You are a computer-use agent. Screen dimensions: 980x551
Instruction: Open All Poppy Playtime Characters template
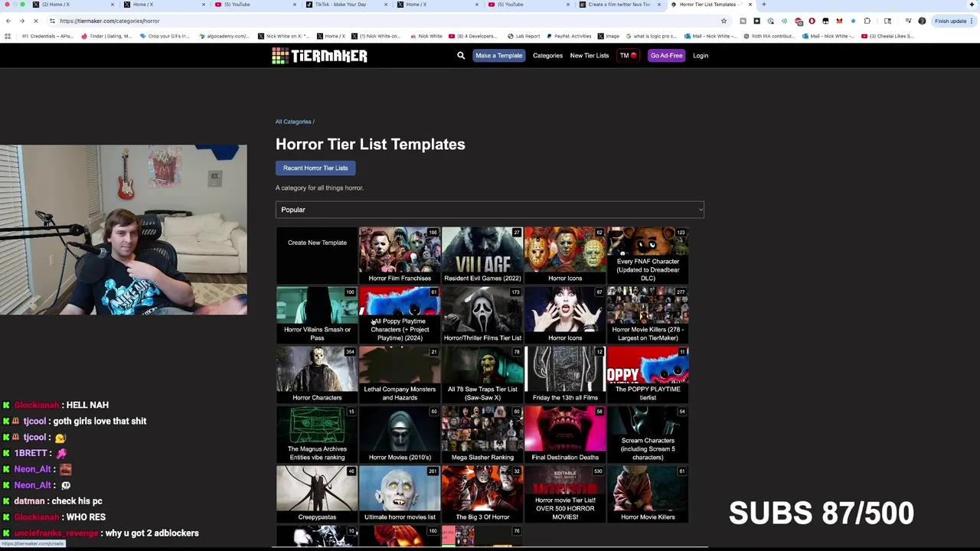pyautogui.click(x=400, y=315)
